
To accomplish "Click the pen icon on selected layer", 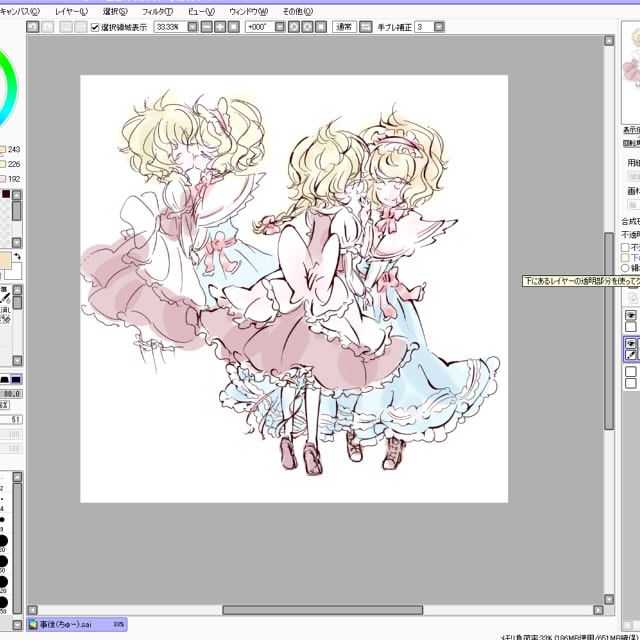I will pyautogui.click(x=631, y=355).
